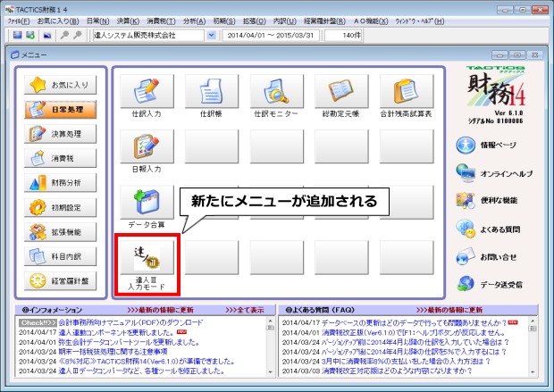The image size is (554, 392).
Task: Click third small dark toolbar icon
Action: (x=47, y=35)
